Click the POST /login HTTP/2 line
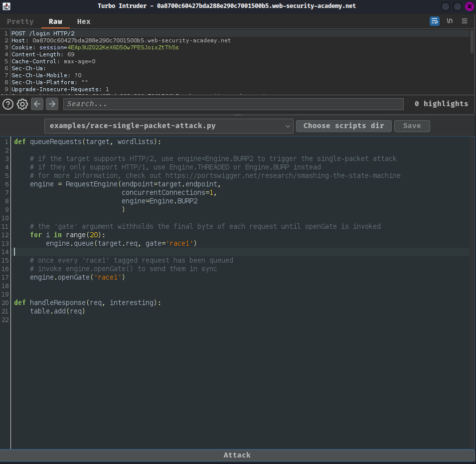The height and width of the screenshot is (464, 476). coord(43,33)
